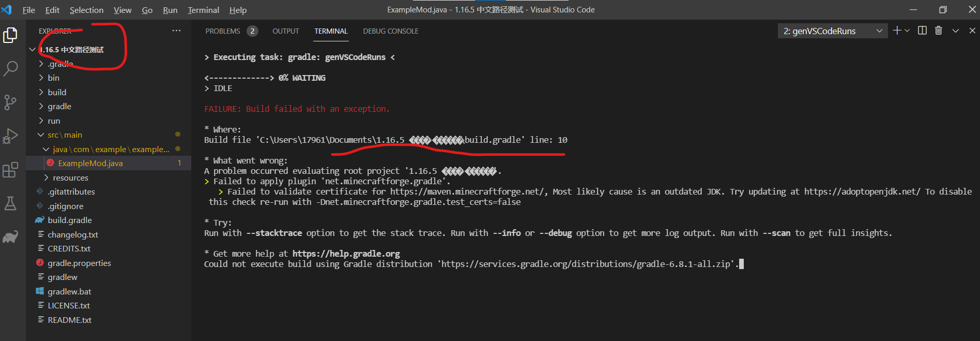980x341 pixels.
Task: Collapse the src\main folder
Action: (x=65, y=135)
